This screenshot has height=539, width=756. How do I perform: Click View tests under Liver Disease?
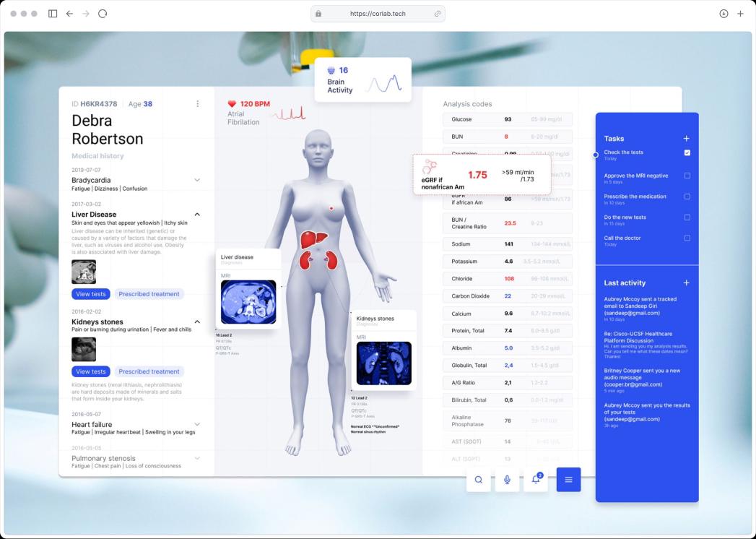tap(91, 294)
